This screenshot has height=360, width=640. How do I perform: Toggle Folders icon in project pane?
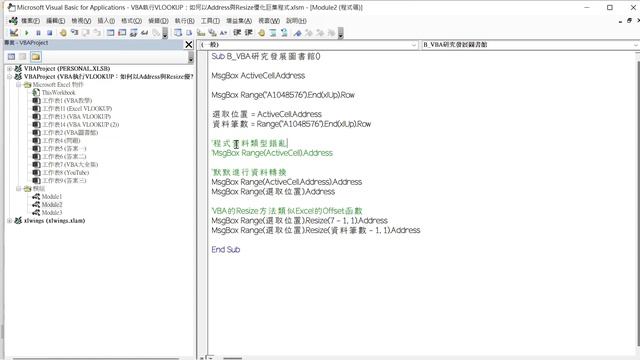tap(36, 57)
